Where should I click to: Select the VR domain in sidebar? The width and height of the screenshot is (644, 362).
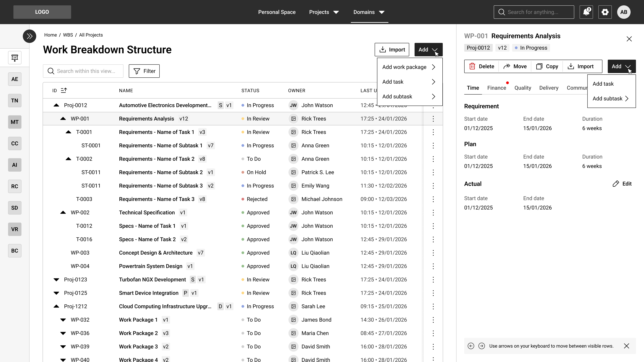click(x=15, y=229)
